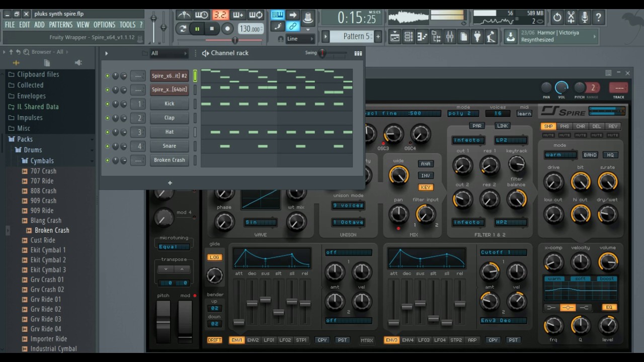Open the warm distortion mode dropdown

(x=560, y=155)
